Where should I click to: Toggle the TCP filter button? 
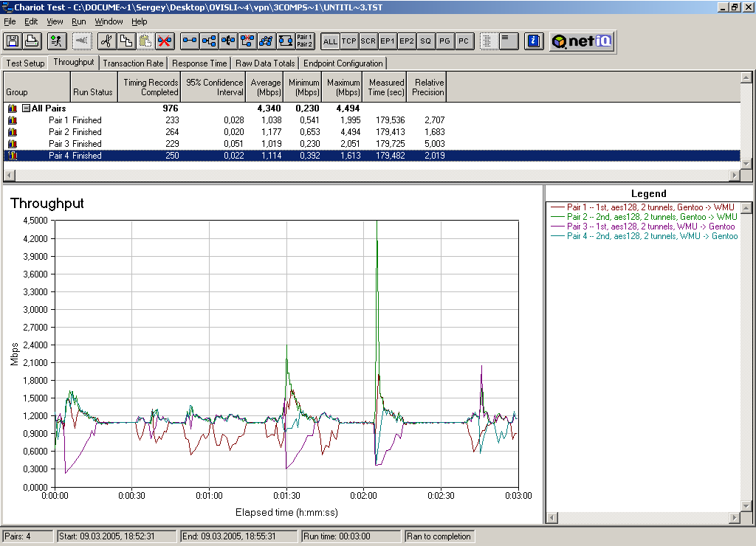349,41
